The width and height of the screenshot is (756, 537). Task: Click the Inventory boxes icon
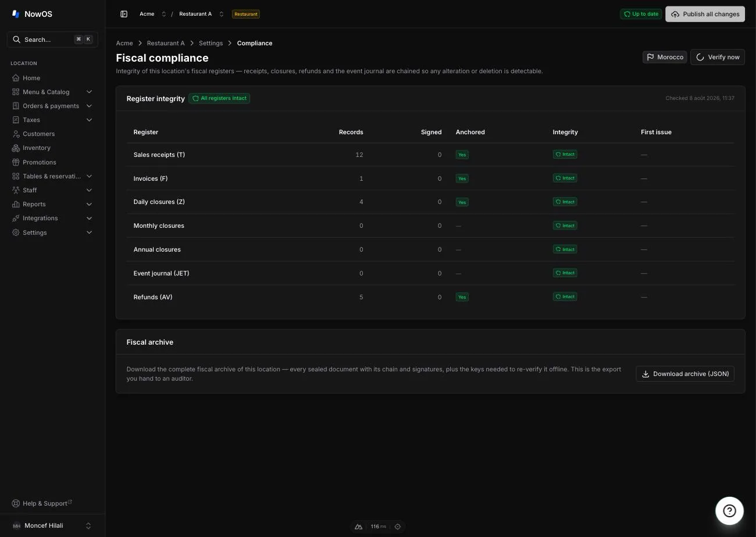(x=16, y=148)
